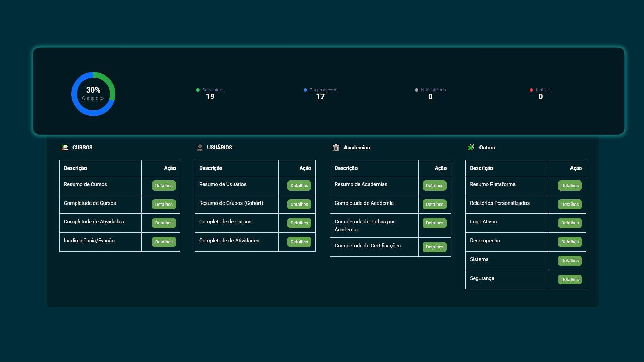Open Detalhes for Inadimplência/Evasão
644x362 pixels.
[x=164, y=242]
